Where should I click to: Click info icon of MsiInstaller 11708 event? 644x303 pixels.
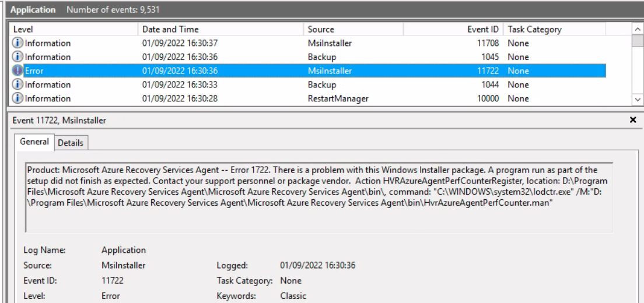(17, 43)
